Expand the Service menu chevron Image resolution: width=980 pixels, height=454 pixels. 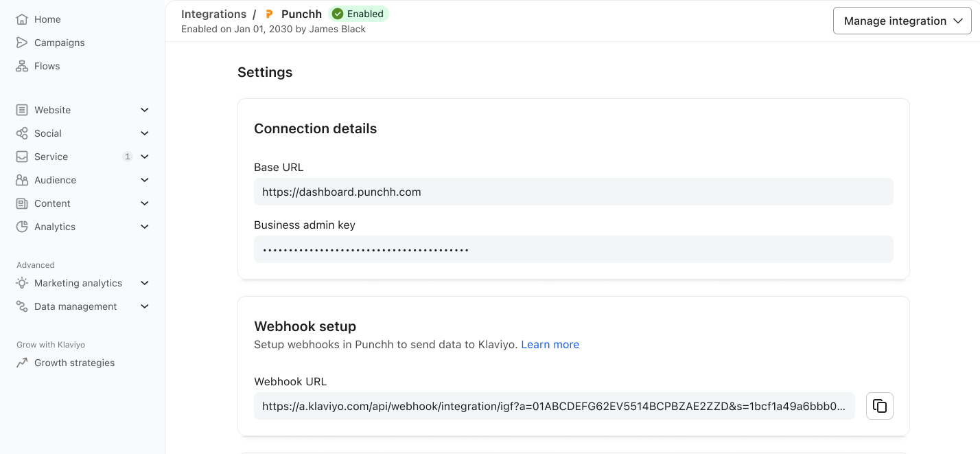click(x=145, y=157)
